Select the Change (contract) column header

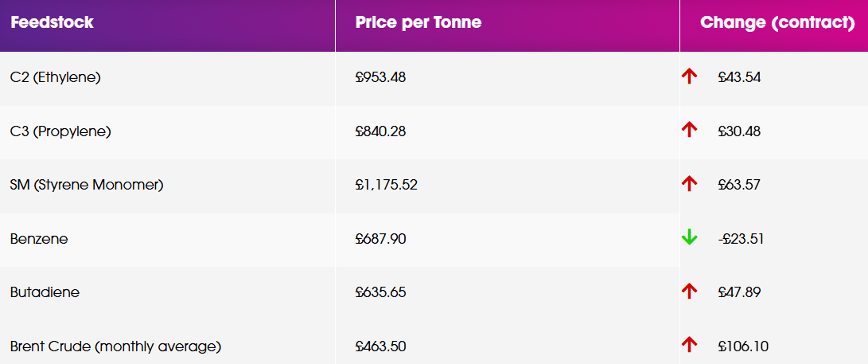click(777, 22)
